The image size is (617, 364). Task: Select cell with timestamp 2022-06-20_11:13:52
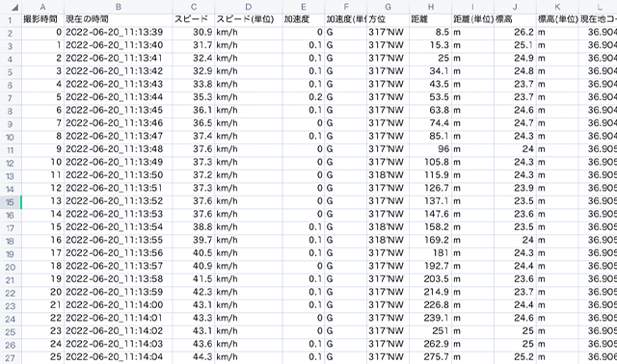(x=118, y=201)
